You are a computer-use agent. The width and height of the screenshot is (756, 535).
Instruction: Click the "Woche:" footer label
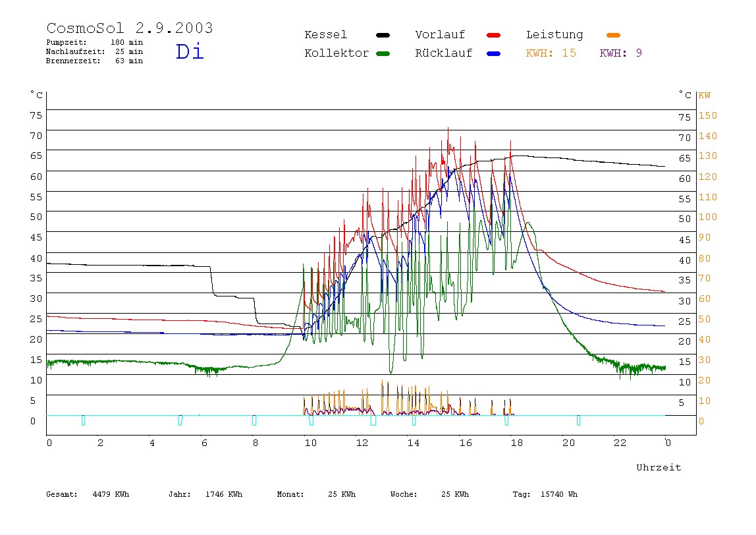(404, 494)
